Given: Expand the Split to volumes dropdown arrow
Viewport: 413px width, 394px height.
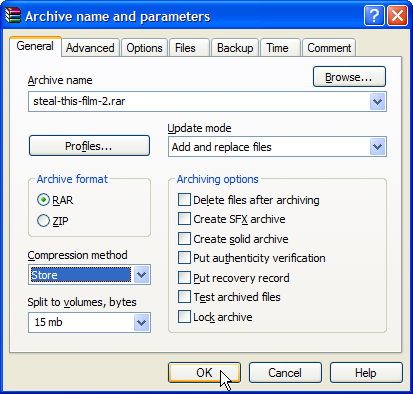Looking at the screenshot, I should tap(142, 322).
